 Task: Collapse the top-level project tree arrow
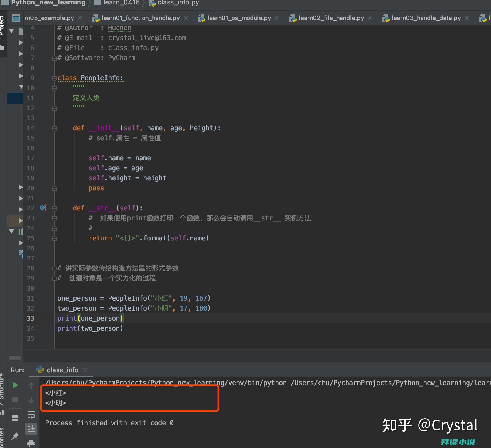(12, 31)
